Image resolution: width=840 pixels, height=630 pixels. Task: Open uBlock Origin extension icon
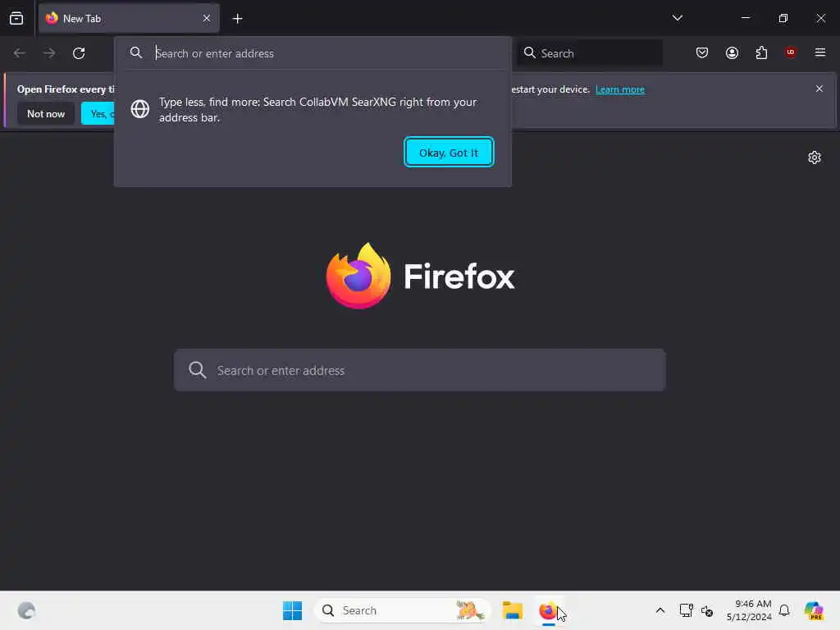[790, 52]
